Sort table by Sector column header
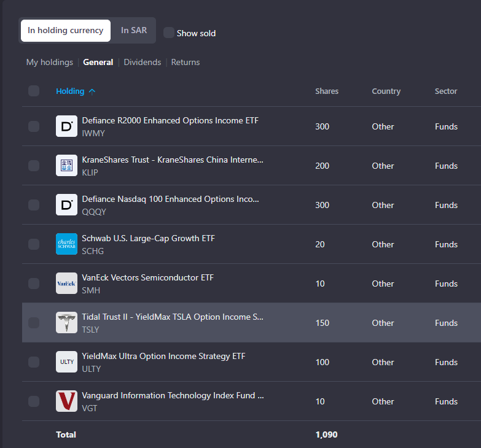Image resolution: width=481 pixels, height=448 pixels. pos(446,91)
